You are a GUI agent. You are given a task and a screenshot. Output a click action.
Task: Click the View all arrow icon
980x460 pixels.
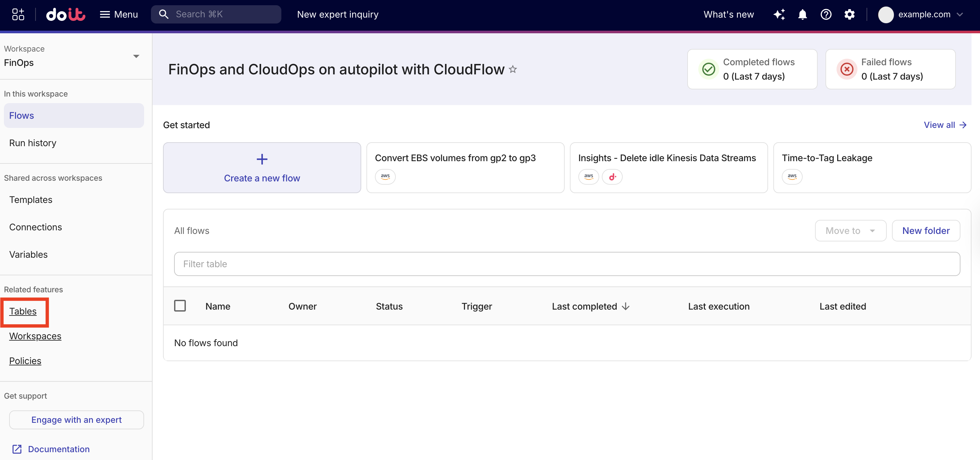pos(963,125)
